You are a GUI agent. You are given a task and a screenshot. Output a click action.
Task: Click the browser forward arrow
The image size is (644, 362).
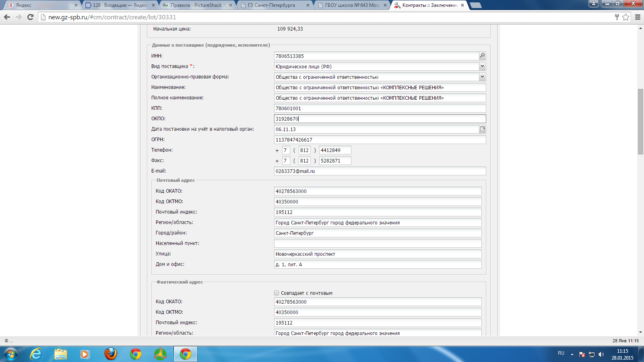coord(19,17)
